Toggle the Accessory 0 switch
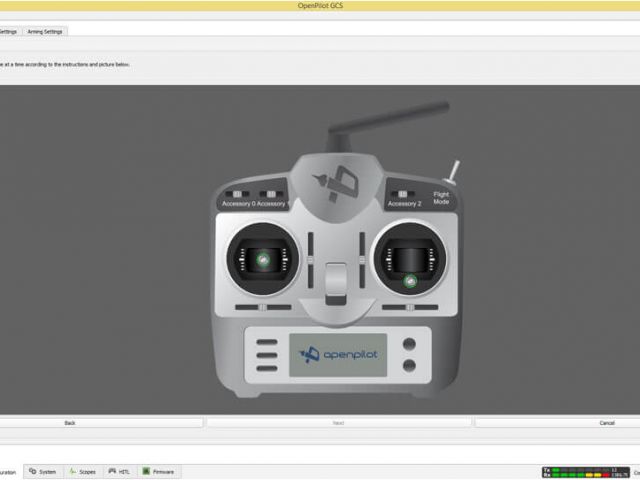Viewport: 640px width, 480px height. pos(239,194)
